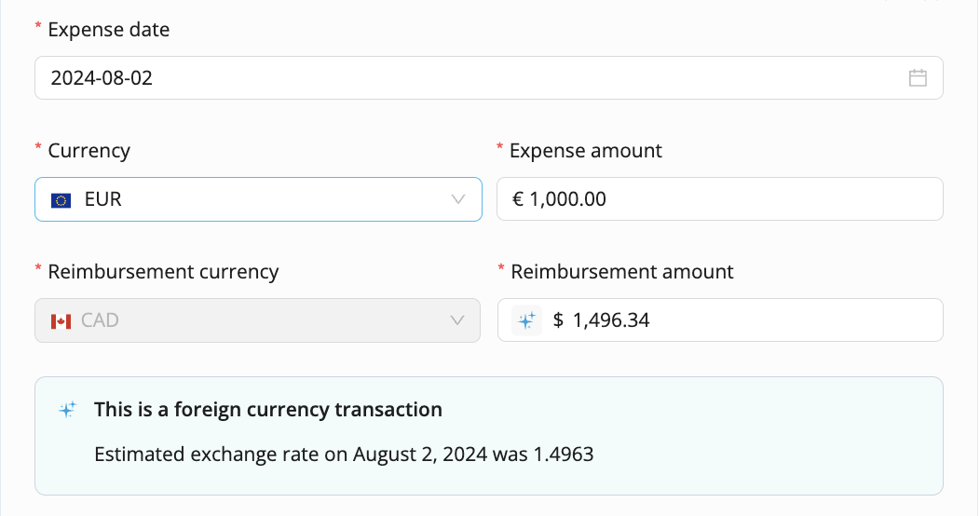The width and height of the screenshot is (980, 516).
Task: Click the Reimbursement currency label
Action: point(163,272)
